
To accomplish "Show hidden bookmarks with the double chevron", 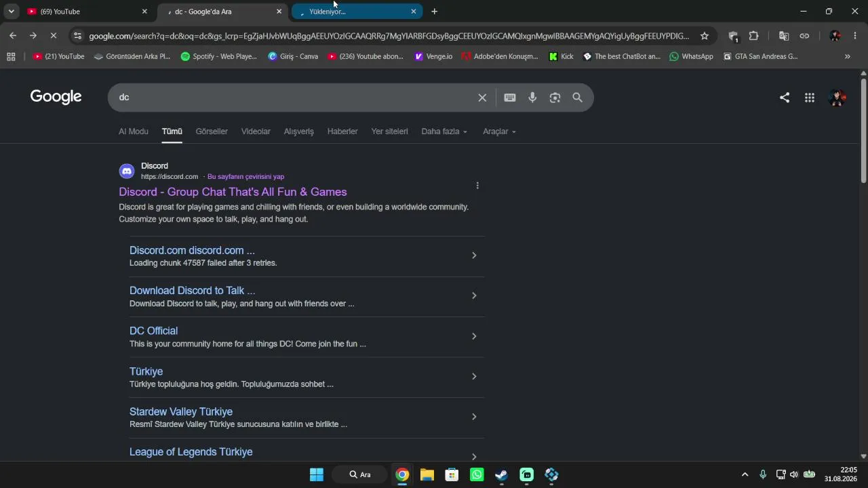I will click(847, 57).
